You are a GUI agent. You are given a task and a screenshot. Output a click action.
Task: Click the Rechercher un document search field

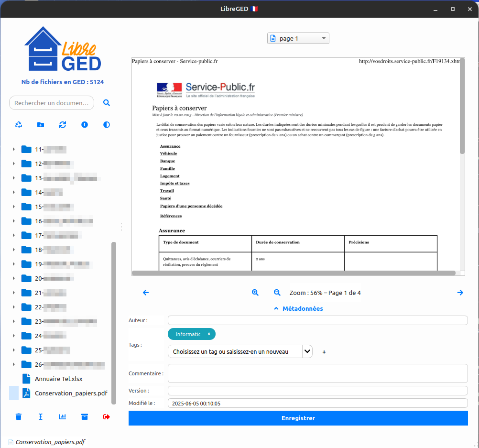click(x=52, y=103)
